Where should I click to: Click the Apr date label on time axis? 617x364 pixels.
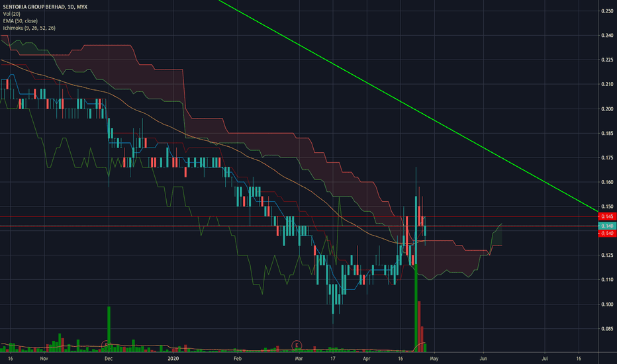tap(366, 359)
